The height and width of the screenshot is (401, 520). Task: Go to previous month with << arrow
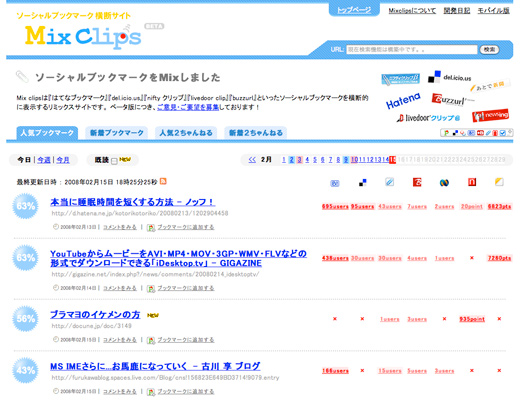(x=252, y=160)
